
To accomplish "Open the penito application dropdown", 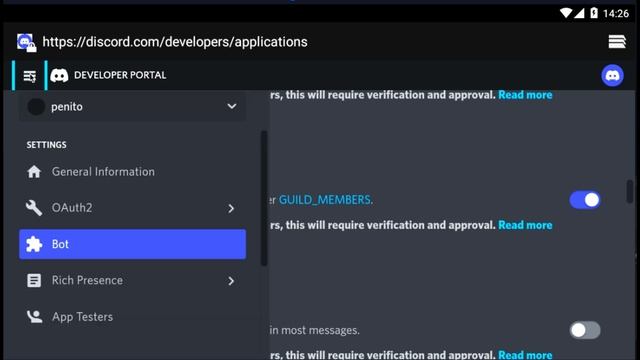I will [x=132, y=107].
